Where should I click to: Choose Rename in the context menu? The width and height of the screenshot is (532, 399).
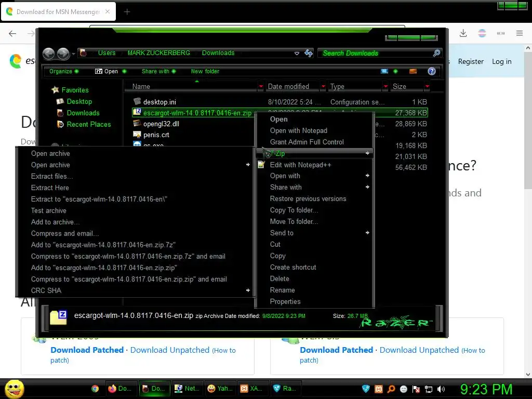tap(314, 290)
